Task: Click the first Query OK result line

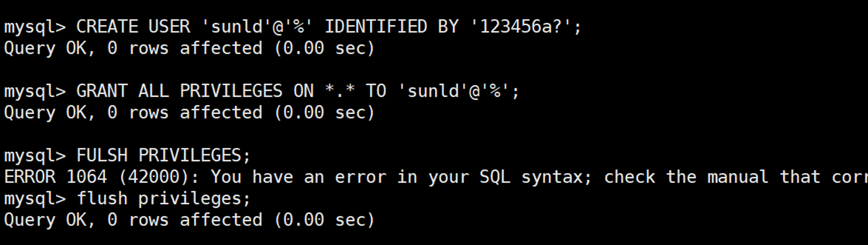Action: point(189,48)
